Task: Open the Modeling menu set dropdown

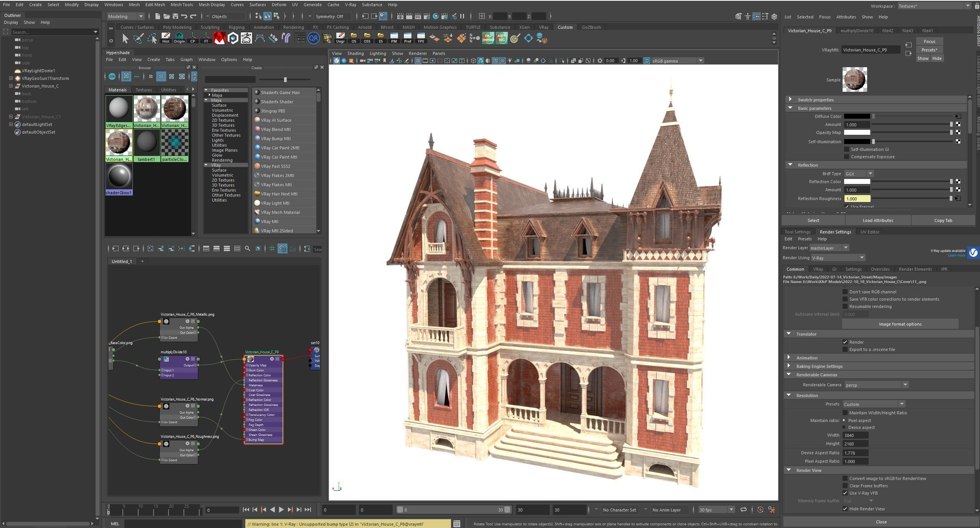Action: point(126,16)
